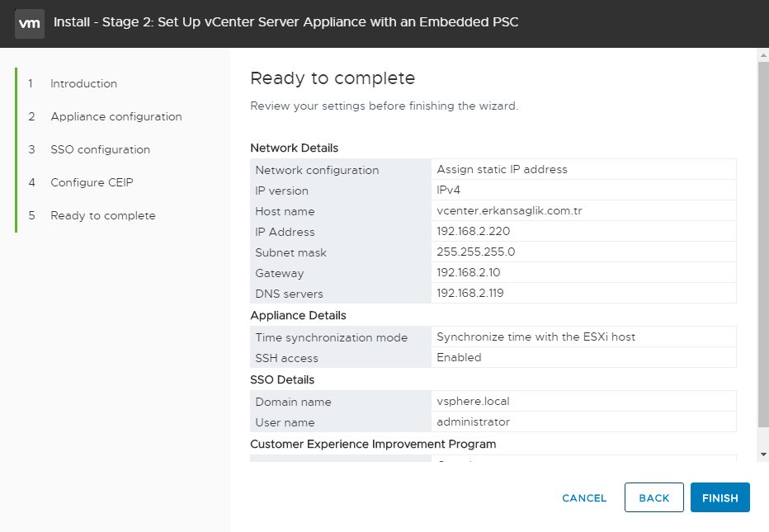Screen dimensions: 769x532
Task: Click Network Details section heading
Action: 295,148
